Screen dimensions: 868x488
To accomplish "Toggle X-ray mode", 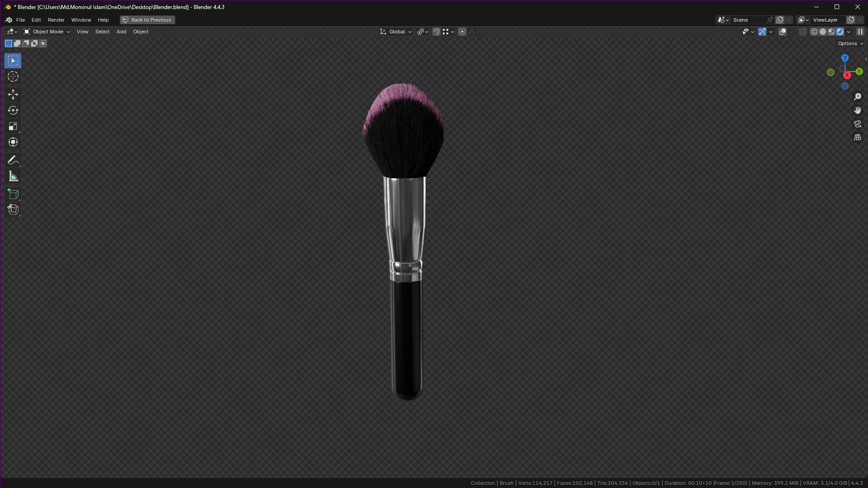I will coord(803,32).
